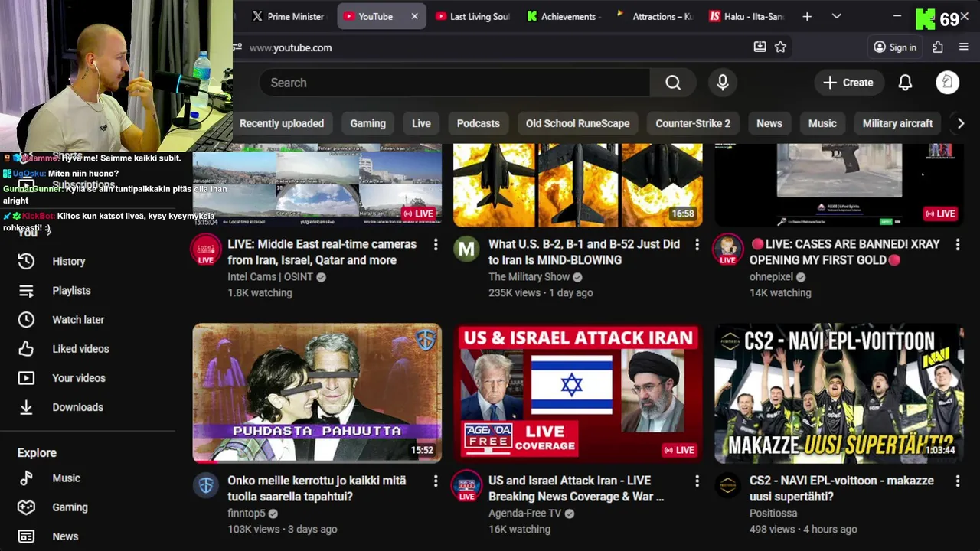Click the browser Sign in button
Viewport: 980px width, 551px height.
pyautogui.click(x=895, y=47)
